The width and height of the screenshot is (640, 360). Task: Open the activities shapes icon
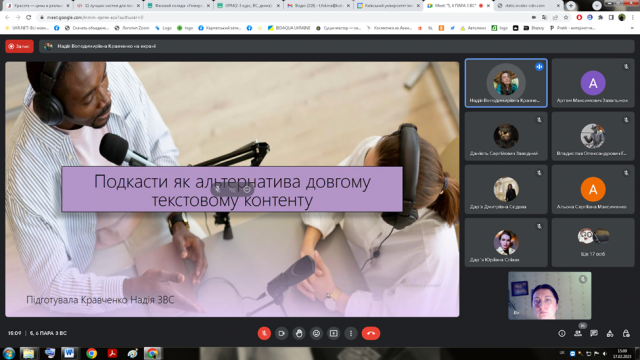[x=610, y=333]
